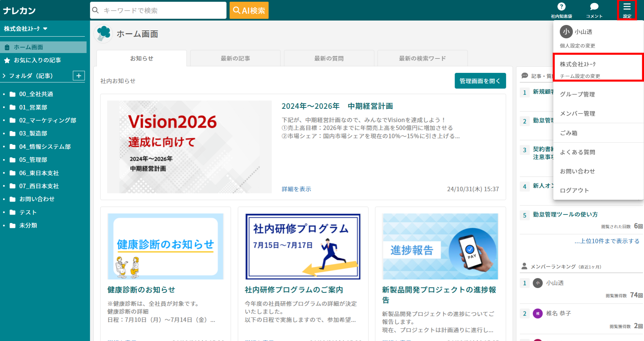644x341 pixels.
Task: Open the 設定 hamburger menu
Action: click(x=627, y=7)
